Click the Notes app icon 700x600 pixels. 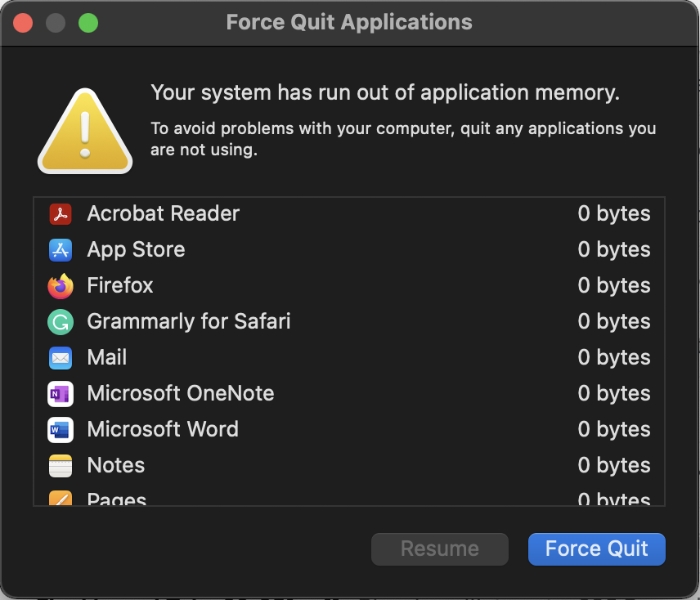coord(61,466)
